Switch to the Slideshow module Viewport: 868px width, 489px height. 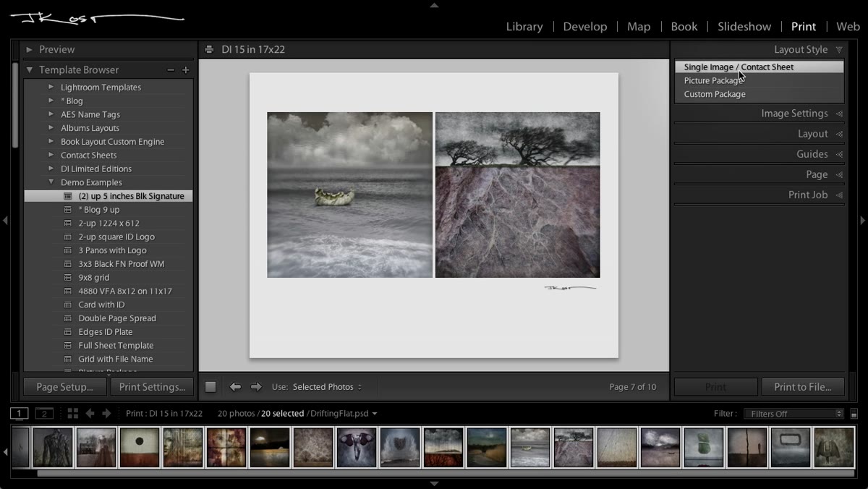(x=744, y=27)
